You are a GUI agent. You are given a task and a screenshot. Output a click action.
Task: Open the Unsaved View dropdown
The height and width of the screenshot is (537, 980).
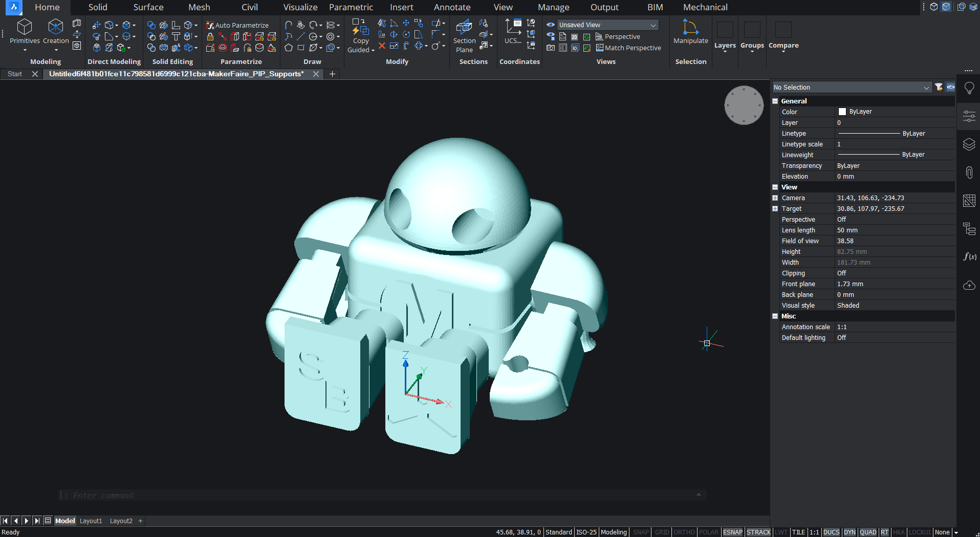pyautogui.click(x=607, y=25)
